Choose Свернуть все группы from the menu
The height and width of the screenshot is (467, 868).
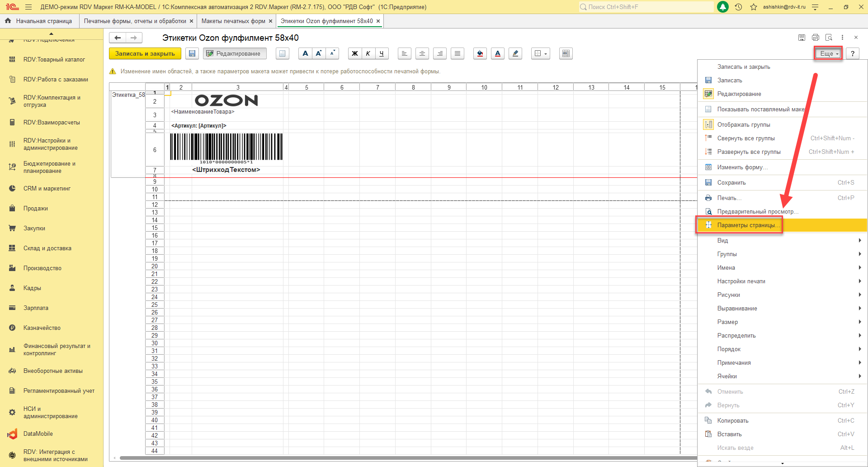782,138
